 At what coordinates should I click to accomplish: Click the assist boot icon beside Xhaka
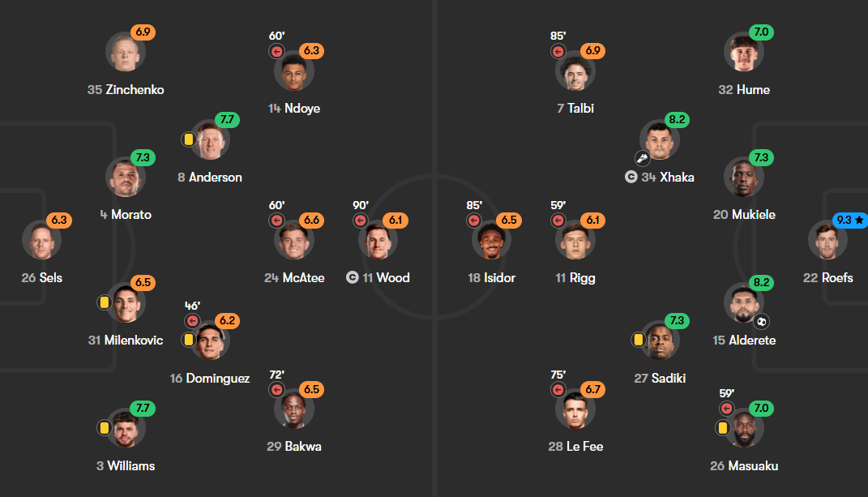(x=642, y=158)
